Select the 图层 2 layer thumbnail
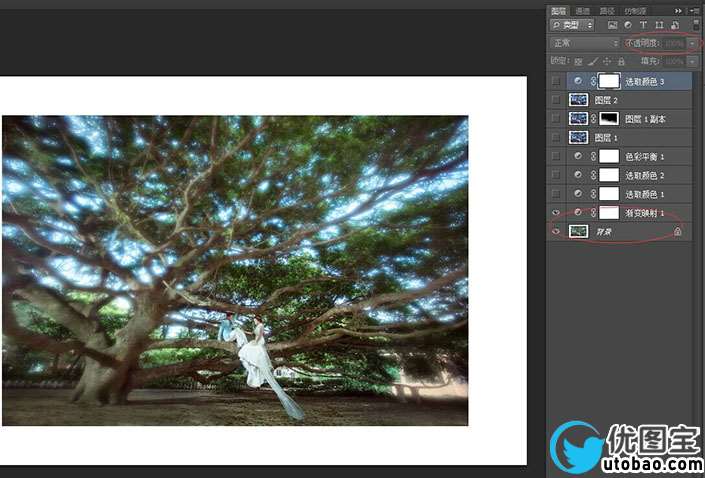 [578, 100]
